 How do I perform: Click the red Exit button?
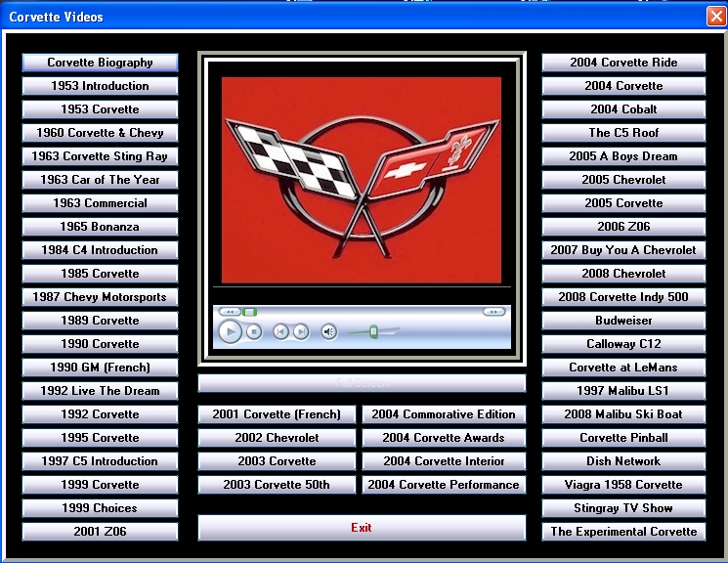(362, 528)
